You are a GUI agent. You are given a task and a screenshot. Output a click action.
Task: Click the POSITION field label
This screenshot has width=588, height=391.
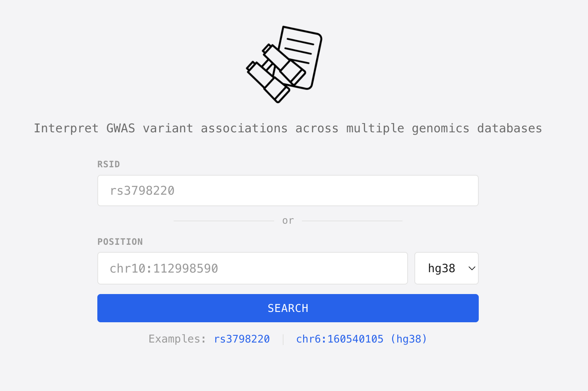point(120,242)
